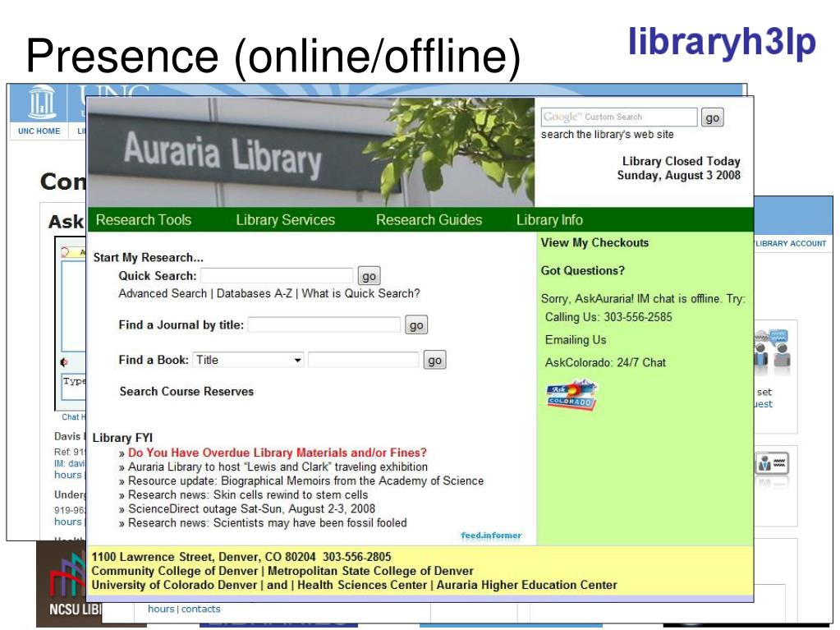The width and height of the screenshot is (840, 630).
Task: Open the University of Colorado Denver link
Action: pos(174,585)
